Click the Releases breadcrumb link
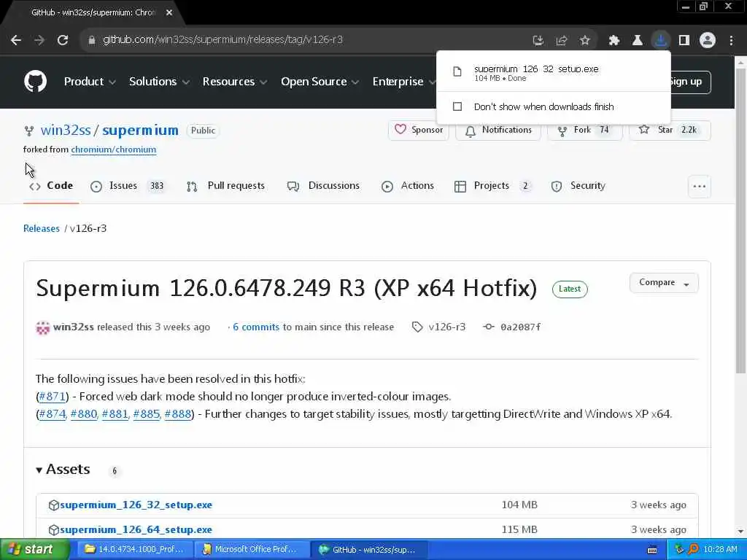747x560 pixels. tap(42, 228)
